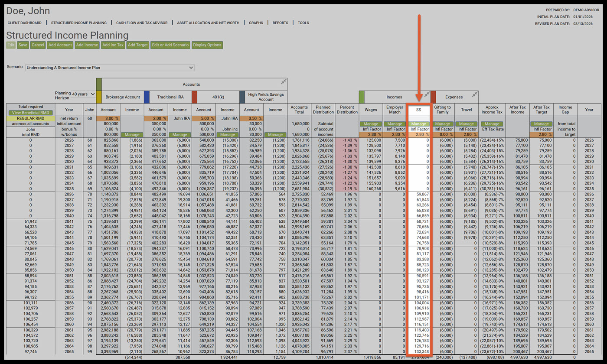Save the structured income plan
Screen dimensions: 607x364
point(23,45)
